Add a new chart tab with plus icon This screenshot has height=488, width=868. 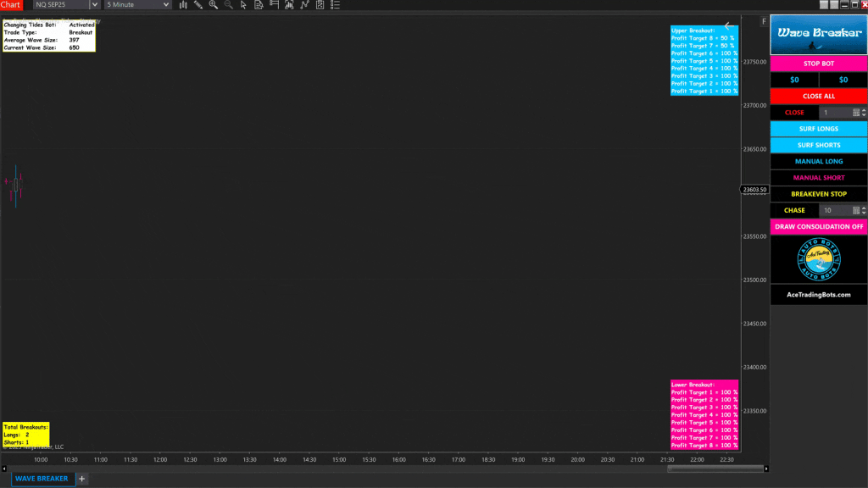point(82,479)
